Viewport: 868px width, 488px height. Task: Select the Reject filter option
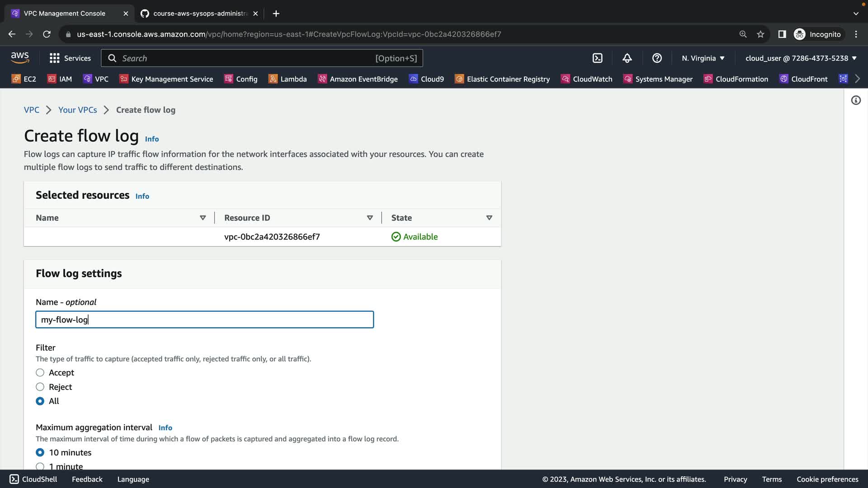coord(40,387)
